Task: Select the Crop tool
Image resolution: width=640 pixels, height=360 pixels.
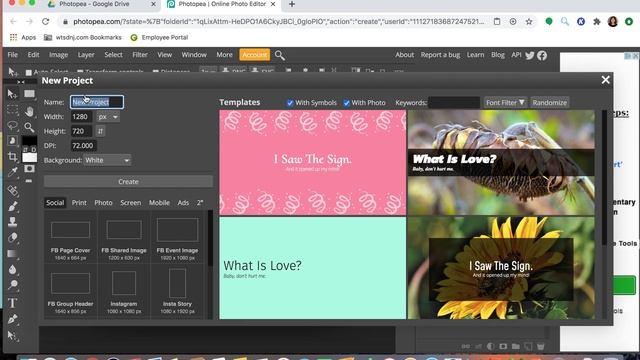Action: pyautogui.click(x=12, y=156)
